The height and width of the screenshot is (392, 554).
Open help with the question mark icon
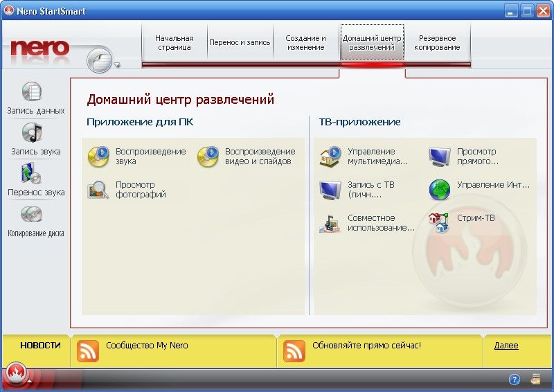pos(515,380)
